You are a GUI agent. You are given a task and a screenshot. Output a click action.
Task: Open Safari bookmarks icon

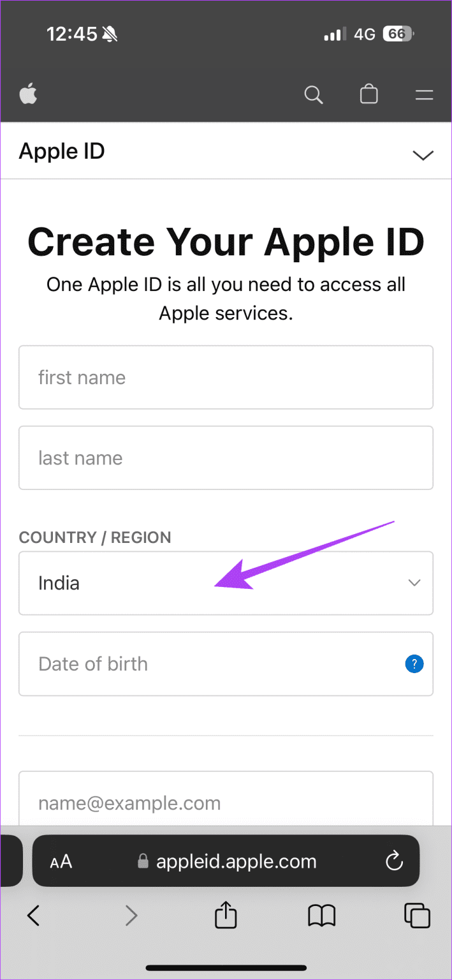321,917
